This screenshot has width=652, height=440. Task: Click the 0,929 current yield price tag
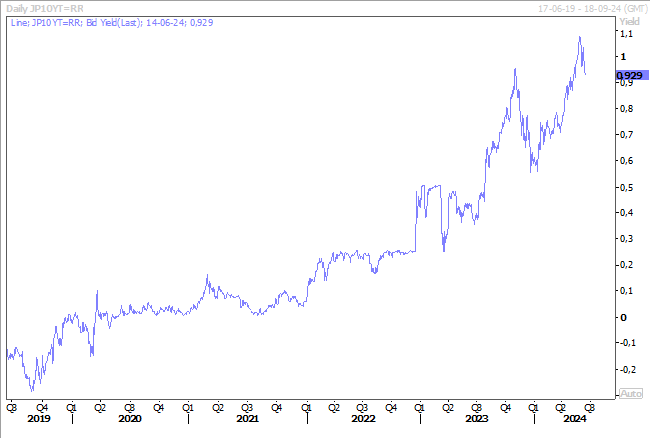[629, 75]
